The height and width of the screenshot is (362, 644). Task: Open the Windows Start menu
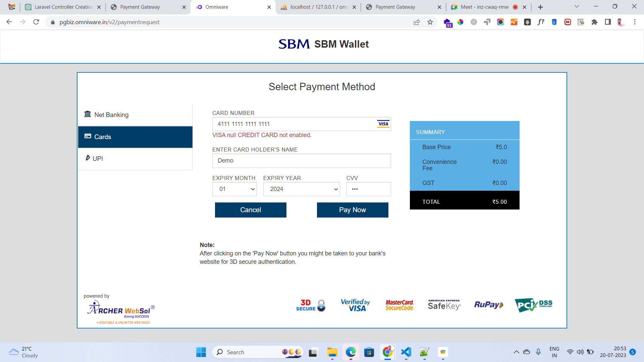point(201,352)
